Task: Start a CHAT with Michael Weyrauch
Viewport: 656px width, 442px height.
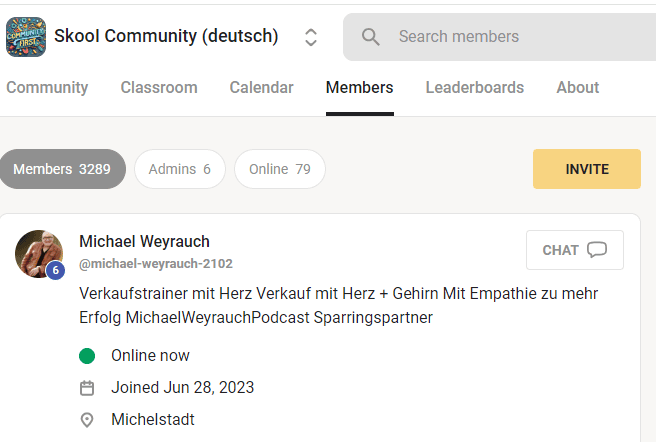Action: click(x=574, y=250)
